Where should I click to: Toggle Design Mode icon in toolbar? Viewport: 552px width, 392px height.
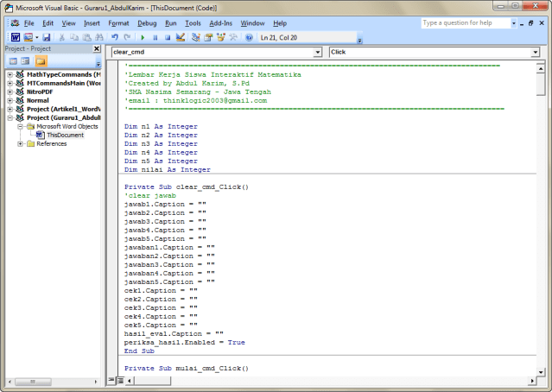(x=181, y=38)
